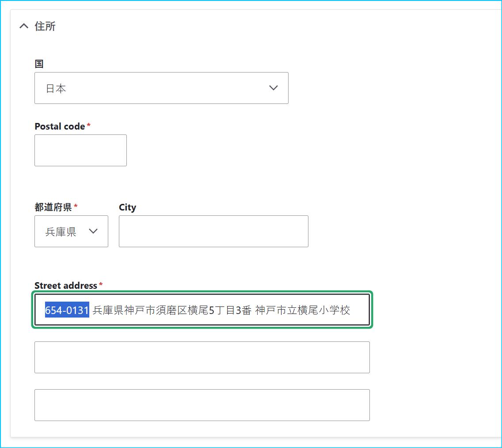Click the 国 field label

[x=39, y=64]
